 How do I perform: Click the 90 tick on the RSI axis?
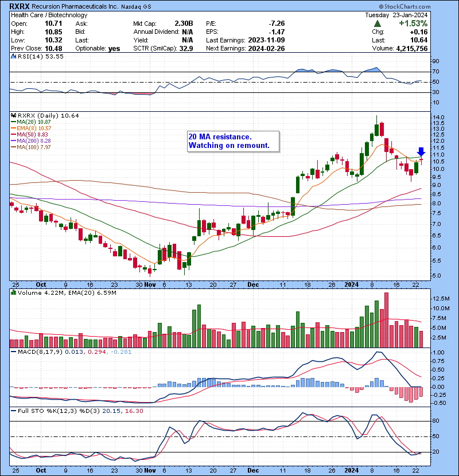tap(436, 61)
